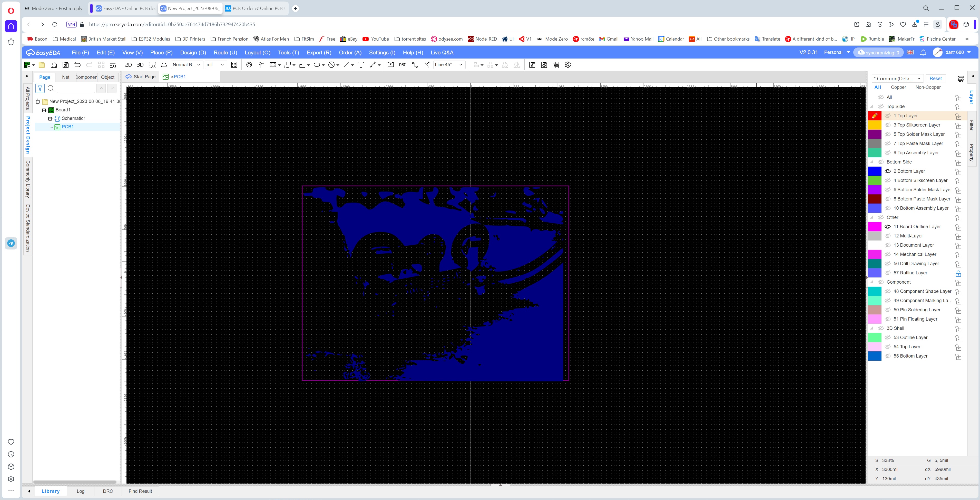Image resolution: width=980 pixels, height=500 pixels.
Task: Select the Text tool
Action: 361,65
